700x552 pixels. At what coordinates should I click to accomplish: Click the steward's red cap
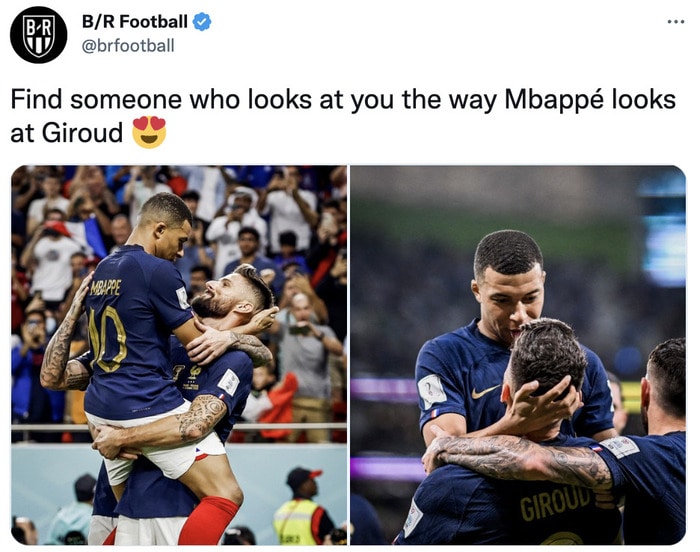pyautogui.click(x=304, y=477)
